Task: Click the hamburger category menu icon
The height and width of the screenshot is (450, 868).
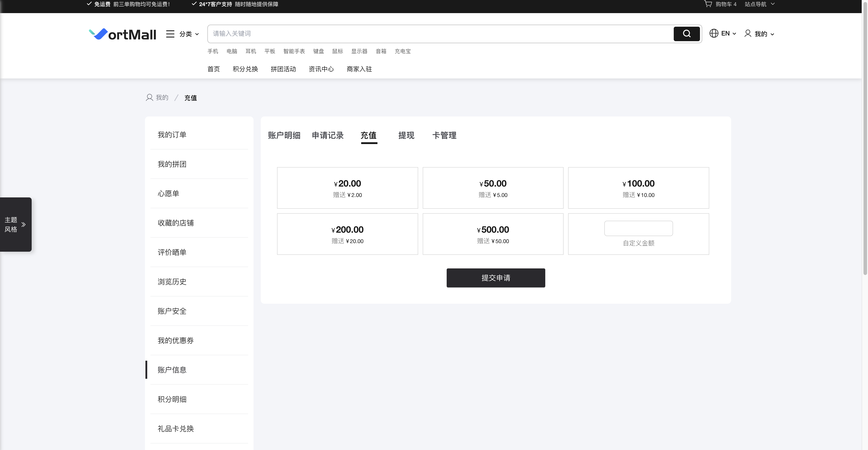Action: coord(170,34)
